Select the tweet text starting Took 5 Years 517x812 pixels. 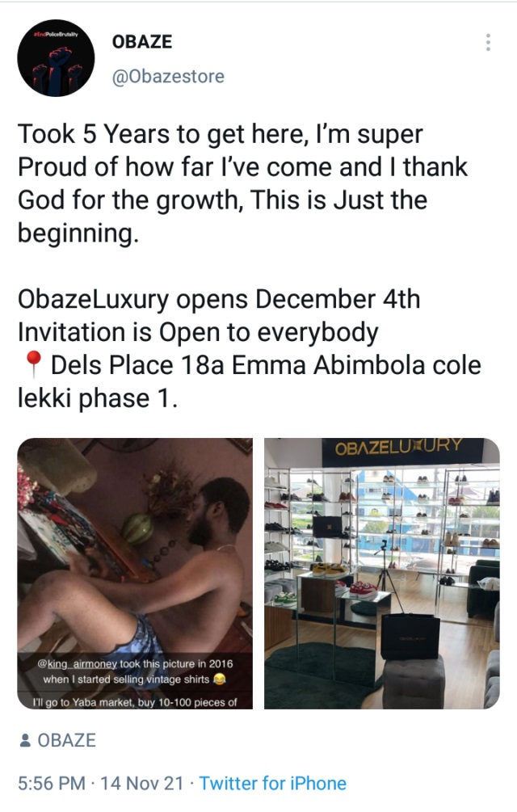pos(242,183)
